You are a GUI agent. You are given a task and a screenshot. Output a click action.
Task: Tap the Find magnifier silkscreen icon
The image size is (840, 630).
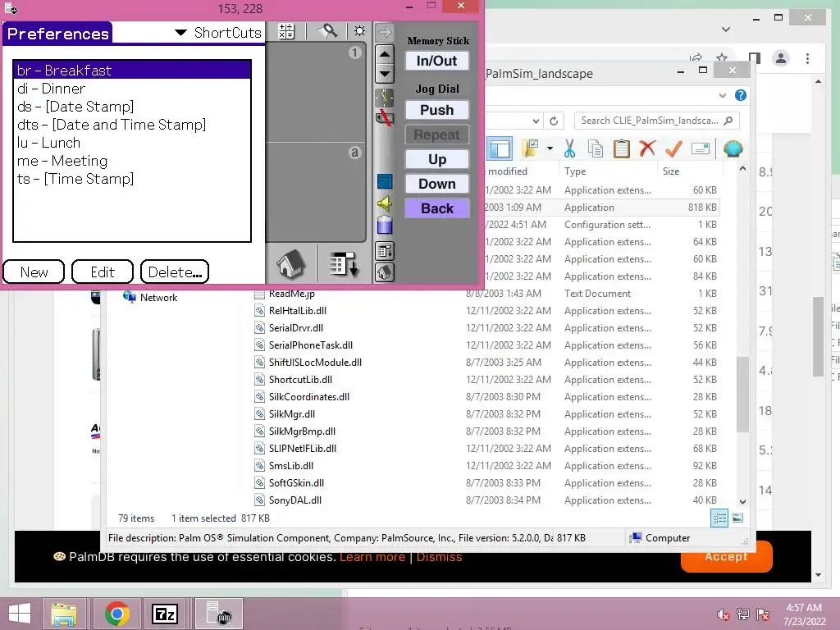pyautogui.click(x=328, y=32)
